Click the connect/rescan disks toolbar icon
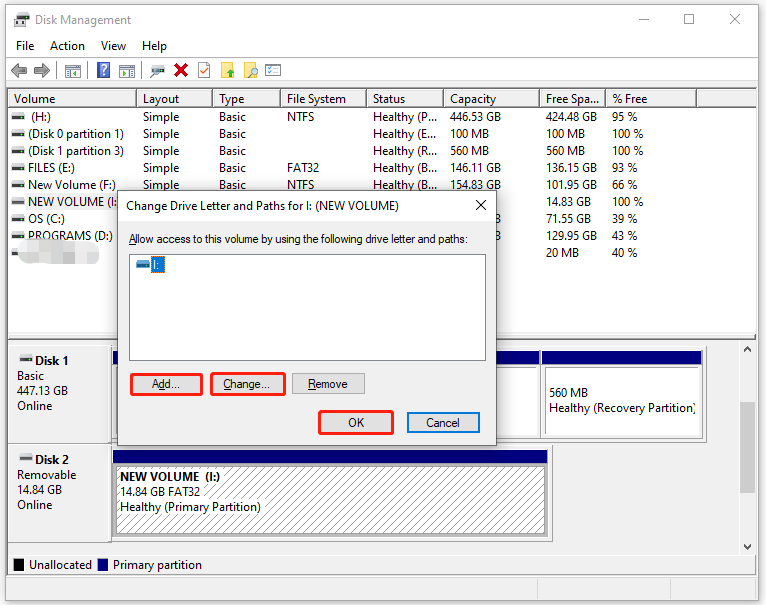766x605 pixels. point(157,71)
